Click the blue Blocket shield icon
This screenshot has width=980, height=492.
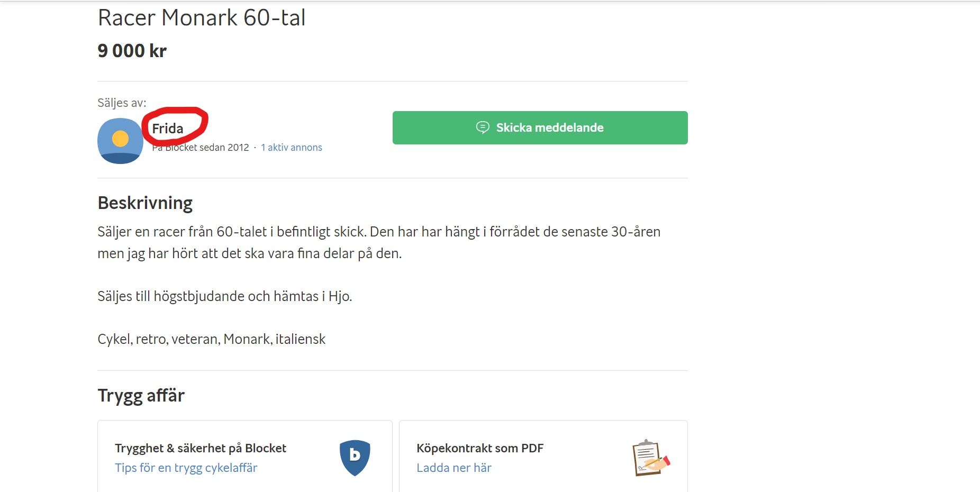(x=355, y=457)
